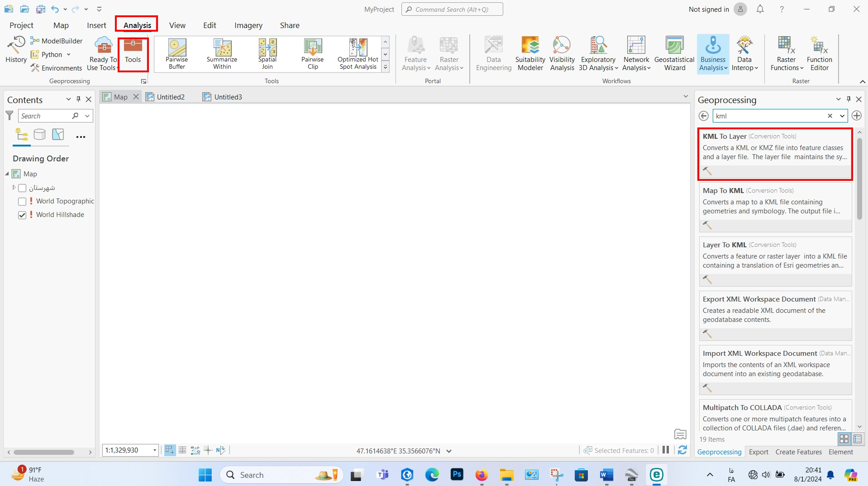List layers by data source
Screen dimensions: 868x486
(40, 135)
